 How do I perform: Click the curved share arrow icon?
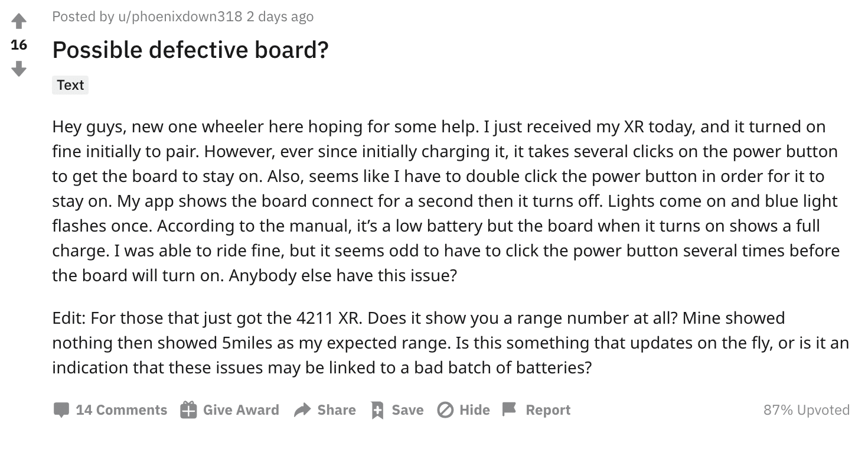tap(302, 410)
